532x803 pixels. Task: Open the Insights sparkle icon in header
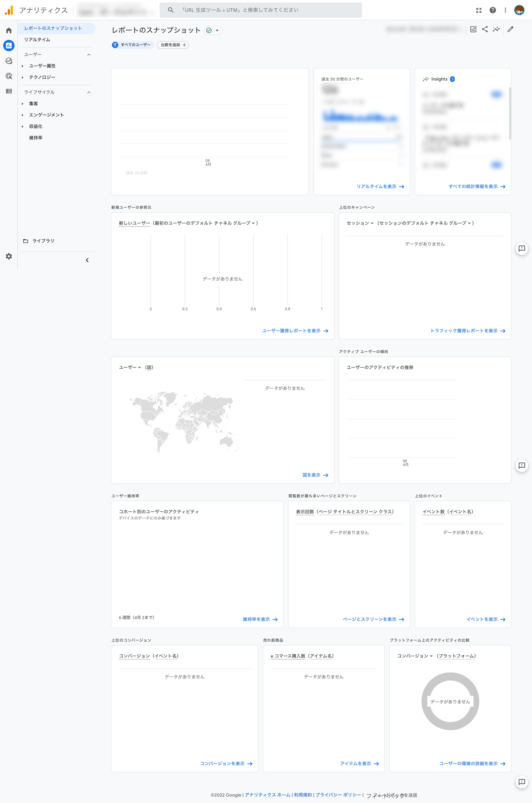click(x=496, y=29)
